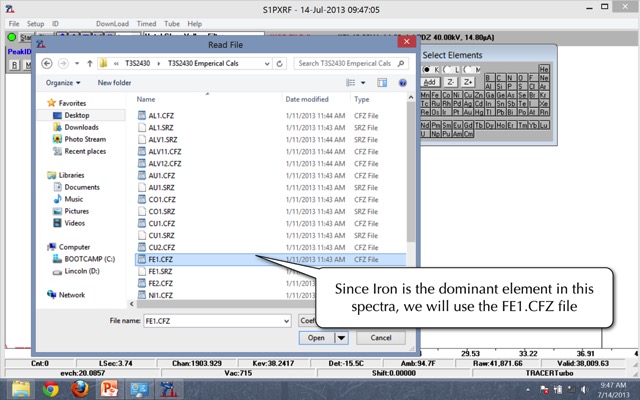Open the Downloads folder in Favorites

click(81, 127)
